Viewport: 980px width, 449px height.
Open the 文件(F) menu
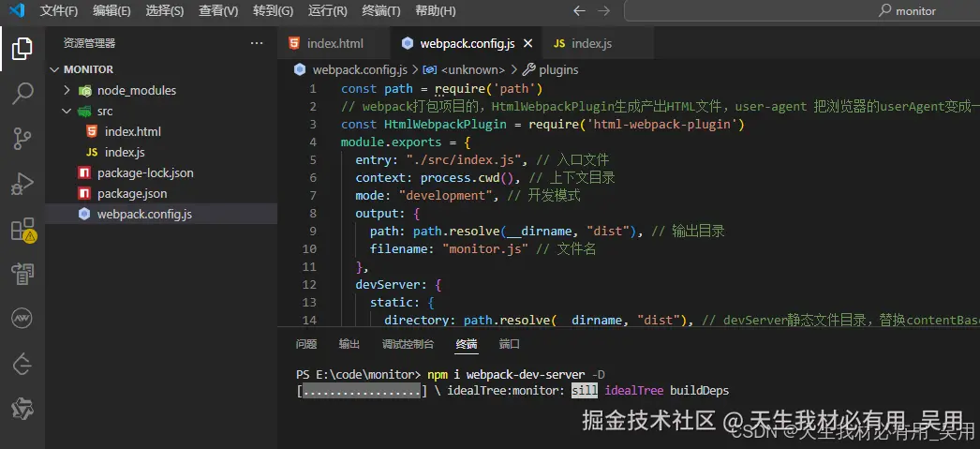click(59, 10)
